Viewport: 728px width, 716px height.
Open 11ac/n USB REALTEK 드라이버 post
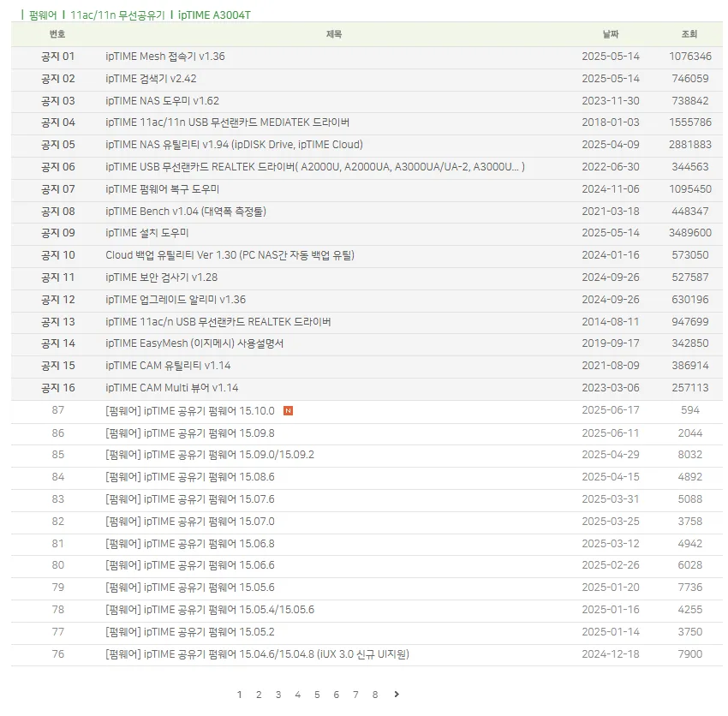pos(218,322)
